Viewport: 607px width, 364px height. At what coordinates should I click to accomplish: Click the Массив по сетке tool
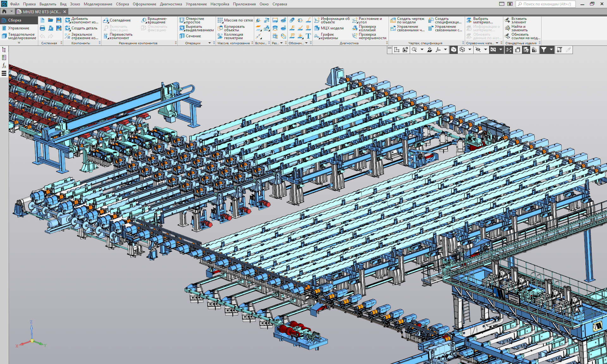click(235, 20)
